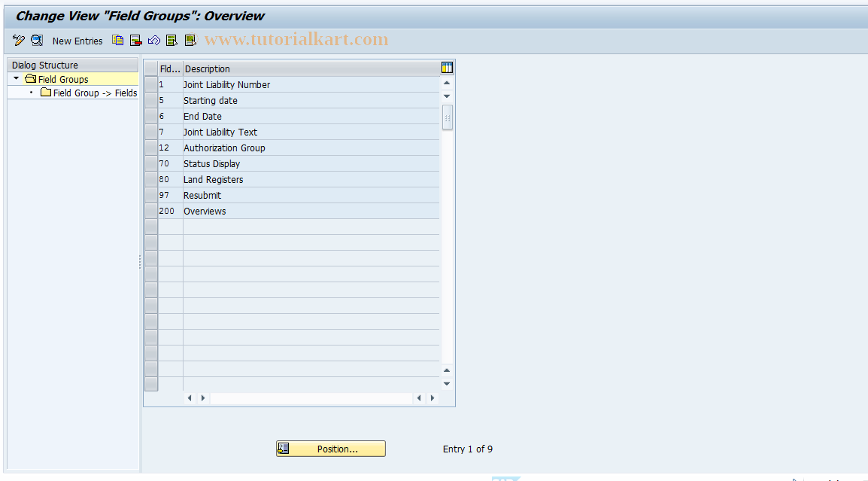The width and height of the screenshot is (868, 481).
Task: Click left arrow at start of horizontal scrollbar
Action: 190,398
